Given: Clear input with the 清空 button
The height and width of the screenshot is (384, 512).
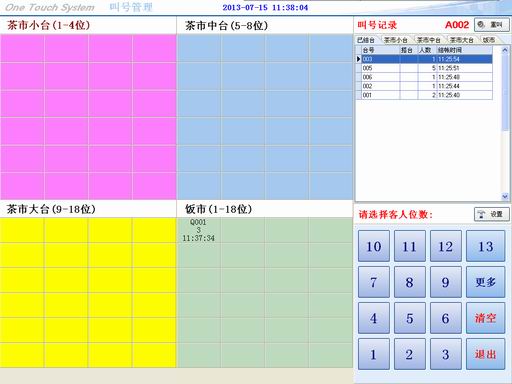Looking at the screenshot, I should click(x=485, y=318).
